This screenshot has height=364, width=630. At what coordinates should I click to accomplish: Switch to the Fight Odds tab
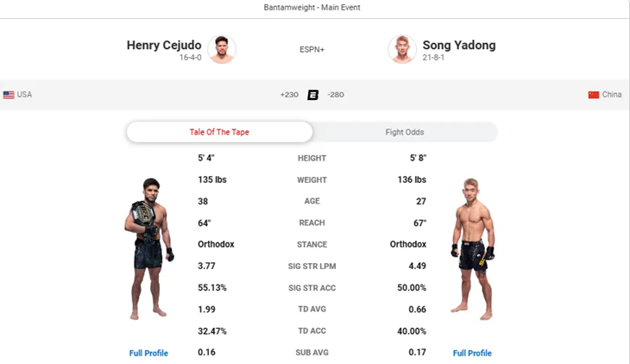(405, 132)
